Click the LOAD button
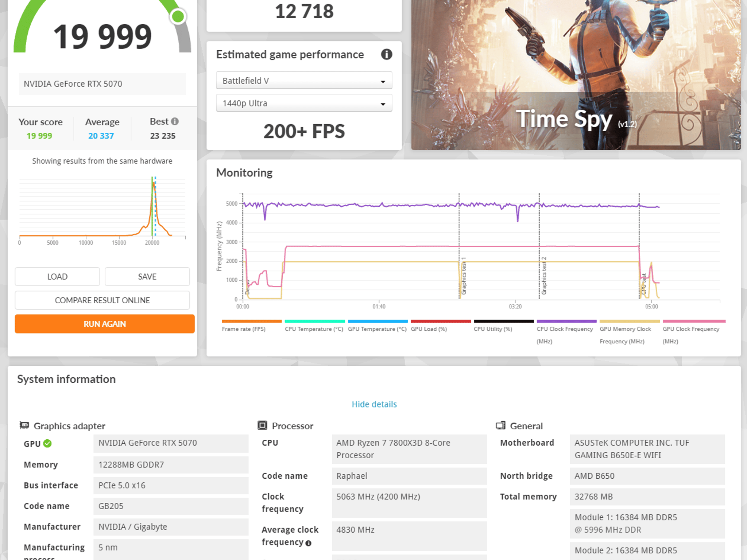The image size is (747, 560). coord(57,277)
